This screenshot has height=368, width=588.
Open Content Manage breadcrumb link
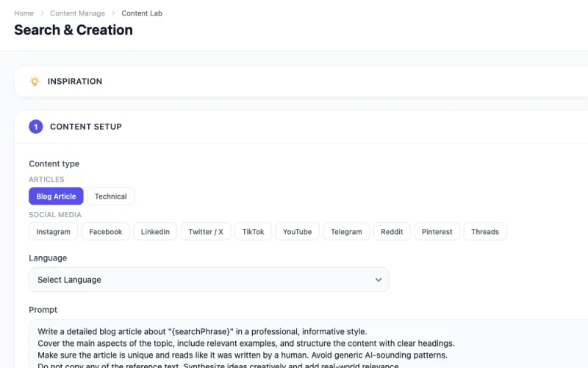tap(78, 13)
